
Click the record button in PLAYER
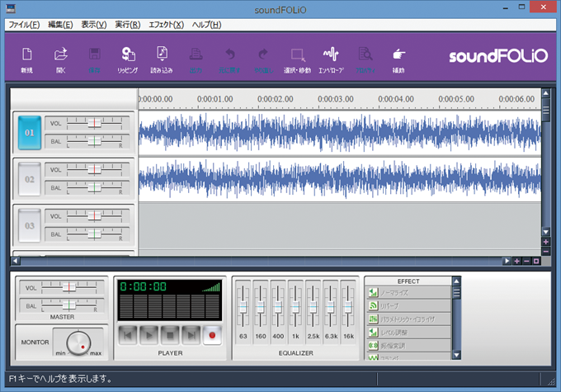pos(212,335)
